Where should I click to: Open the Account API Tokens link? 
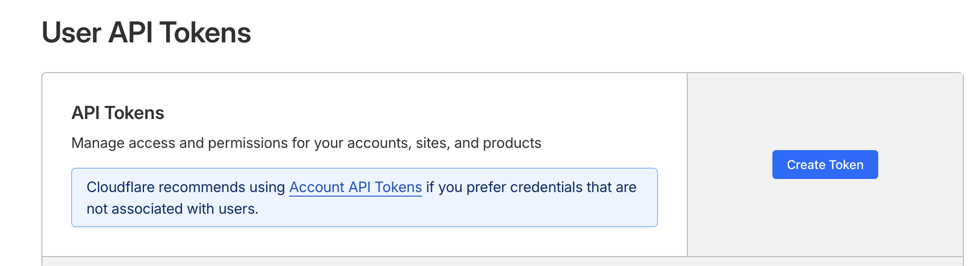[355, 187]
